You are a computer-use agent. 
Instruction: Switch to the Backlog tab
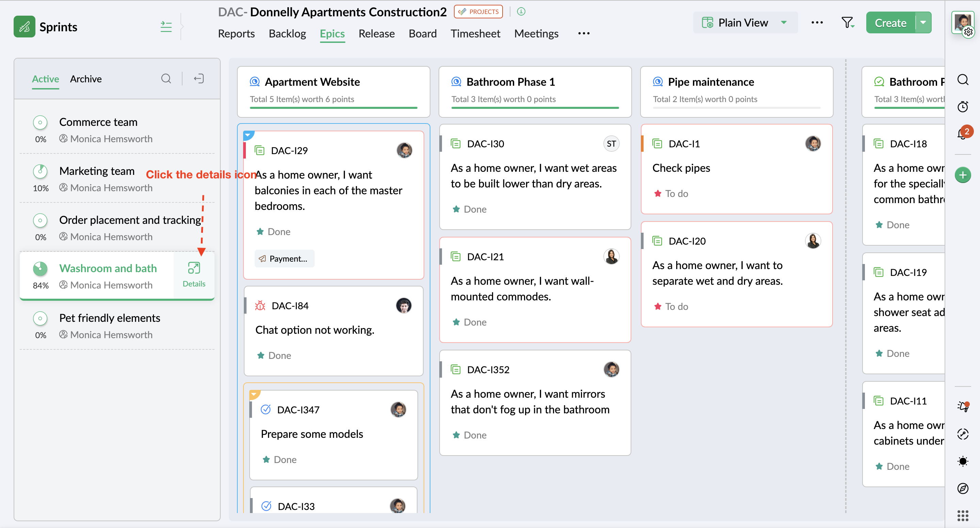click(x=287, y=33)
